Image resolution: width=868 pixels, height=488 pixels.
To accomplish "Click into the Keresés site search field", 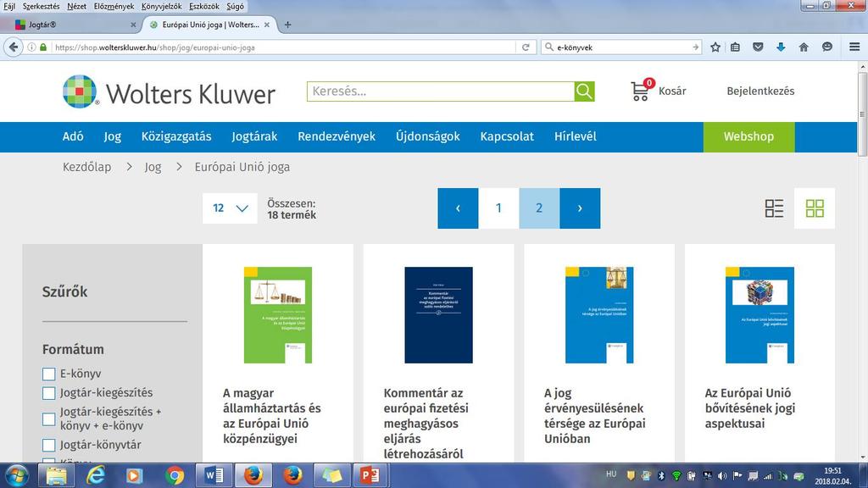I will click(441, 91).
